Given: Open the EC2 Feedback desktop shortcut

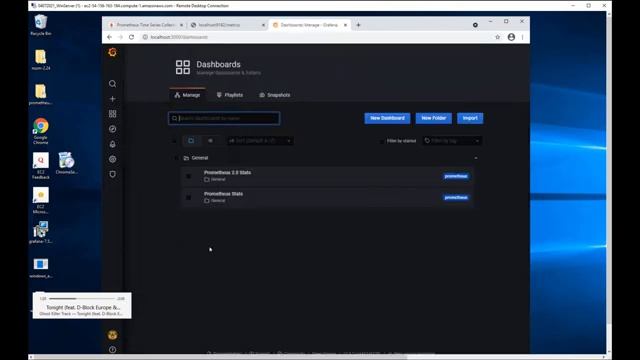Looking at the screenshot, I should (x=40, y=166).
